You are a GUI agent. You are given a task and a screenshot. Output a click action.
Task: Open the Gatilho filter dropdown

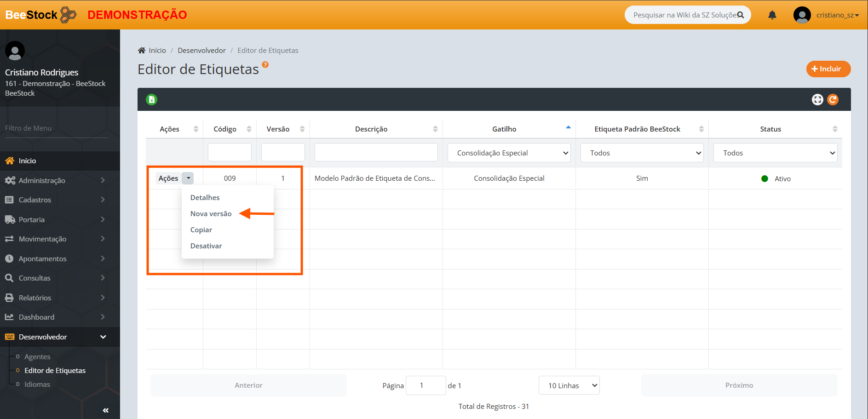[x=509, y=153]
